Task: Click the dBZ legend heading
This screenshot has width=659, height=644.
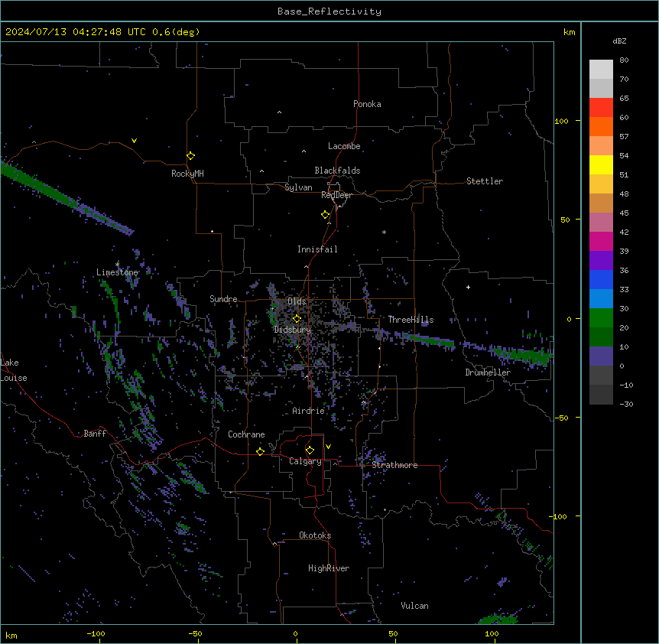Action: (x=619, y=41)
